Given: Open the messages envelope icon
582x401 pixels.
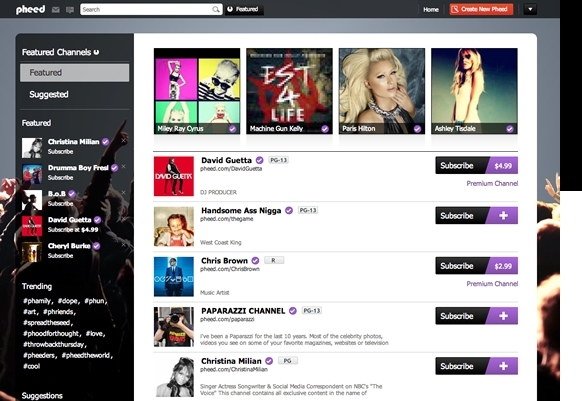Looking at the screenshot, I should pos(56,10).
